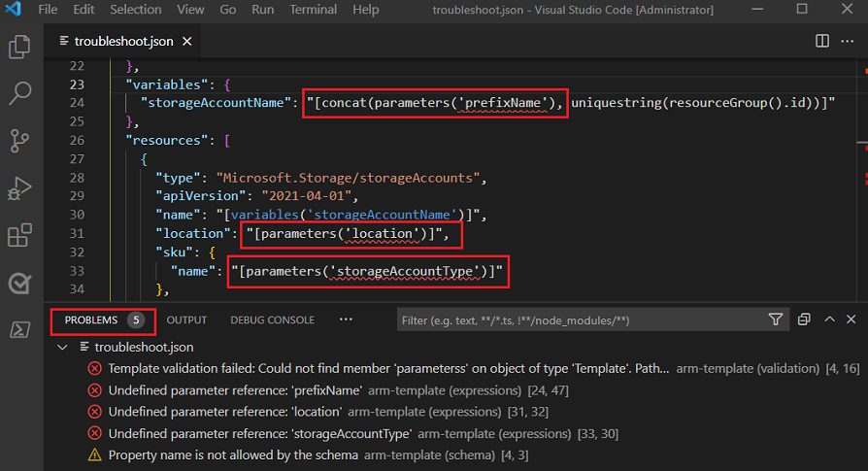Switch to the DEBUG CONSOLE tab
The image size is (868, 471).
point(272,320)
